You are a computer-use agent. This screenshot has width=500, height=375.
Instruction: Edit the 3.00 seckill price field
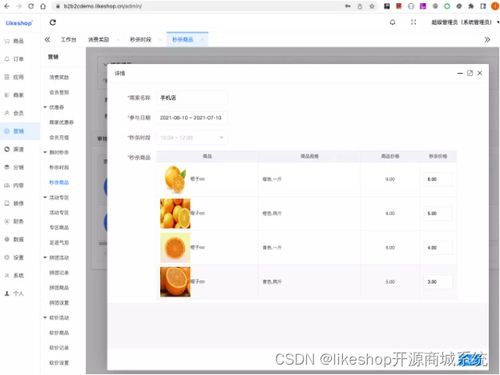pyautogui.click(x=438, y=282)
